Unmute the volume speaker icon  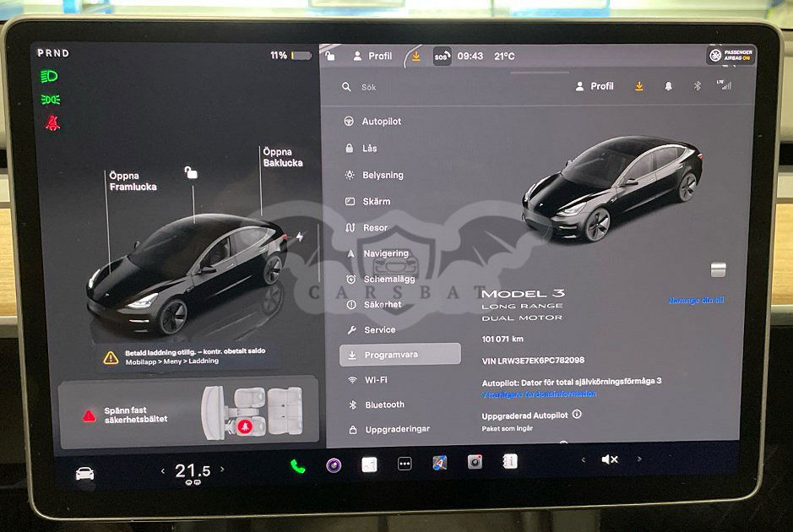click(609, 459)
